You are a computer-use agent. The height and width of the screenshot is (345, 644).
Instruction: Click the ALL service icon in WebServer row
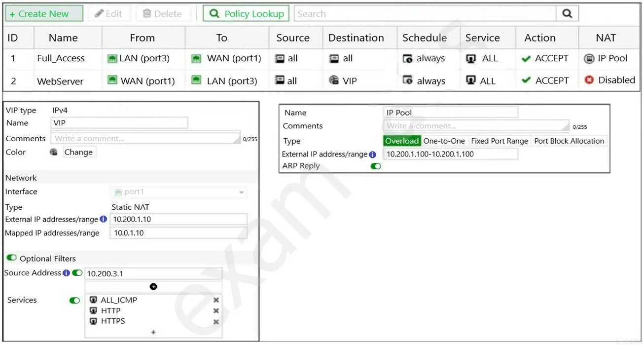click(x=471, y=80)
